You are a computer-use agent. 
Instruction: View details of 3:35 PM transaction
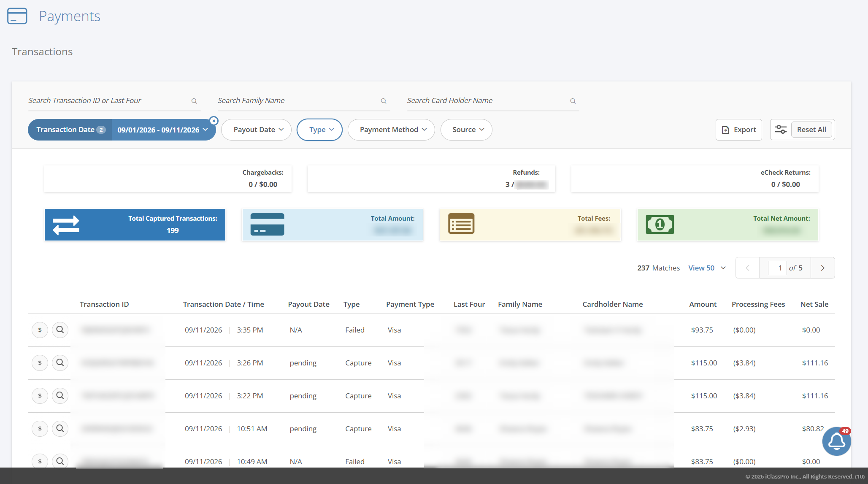[60, 330]
